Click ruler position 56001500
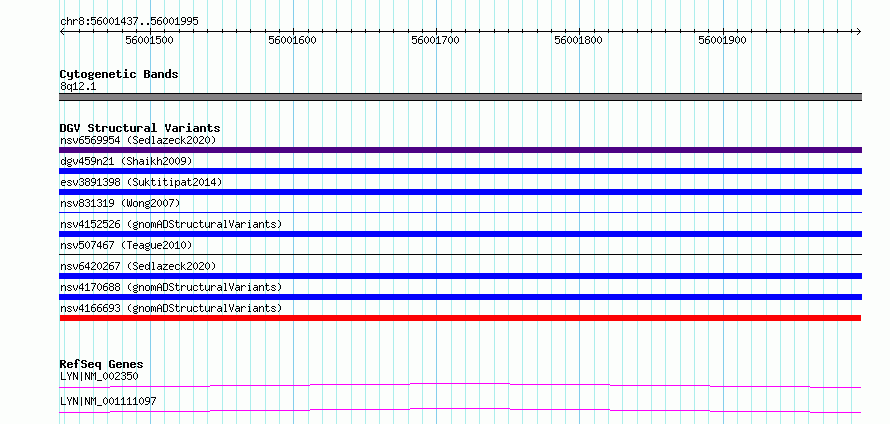This screenshot has height=424, width=890. coord(149,40)
